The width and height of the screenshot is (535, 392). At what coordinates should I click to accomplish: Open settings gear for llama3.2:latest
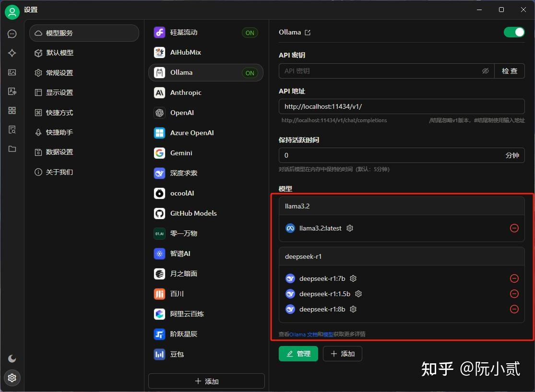350,228
